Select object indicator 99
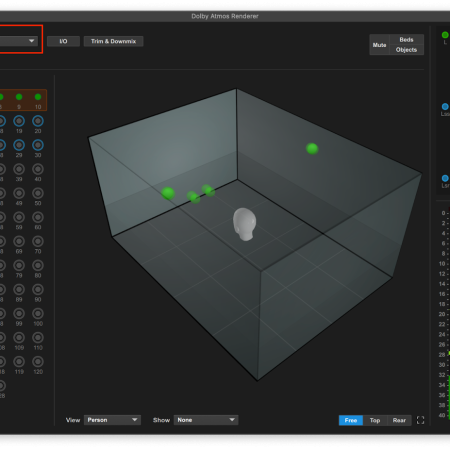This screenshot has height=450, width=450. [19, 314]
